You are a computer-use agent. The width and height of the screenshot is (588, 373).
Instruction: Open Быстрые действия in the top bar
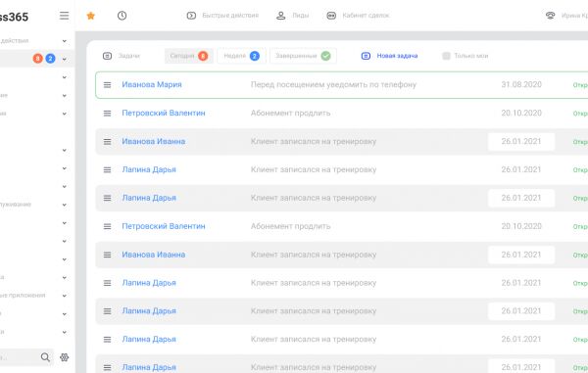pos(222,16)
